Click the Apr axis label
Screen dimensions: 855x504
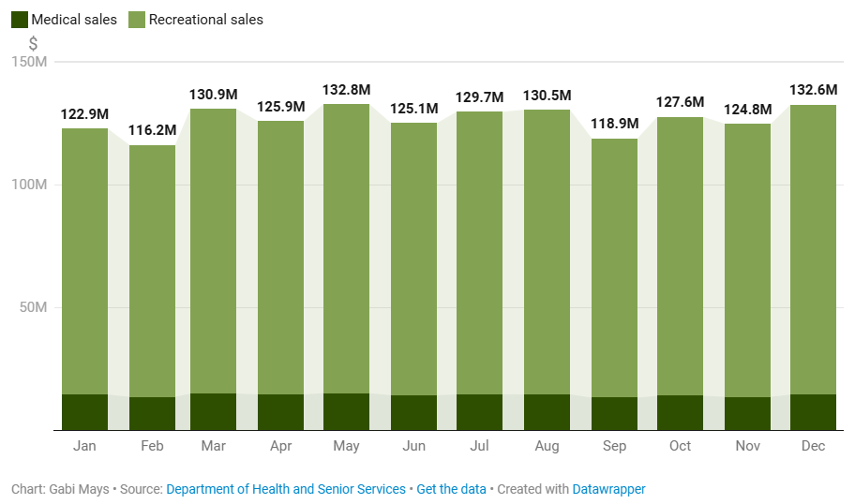click(280, 446)
